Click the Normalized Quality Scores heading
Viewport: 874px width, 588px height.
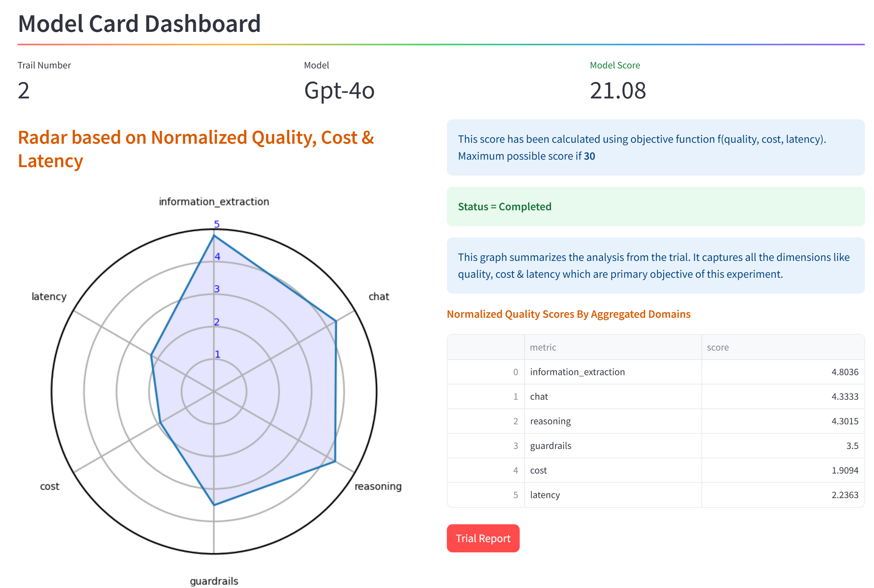568,314
